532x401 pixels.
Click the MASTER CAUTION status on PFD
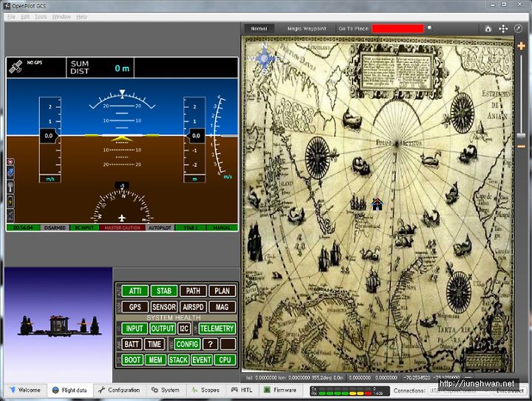tap(123, 227)
